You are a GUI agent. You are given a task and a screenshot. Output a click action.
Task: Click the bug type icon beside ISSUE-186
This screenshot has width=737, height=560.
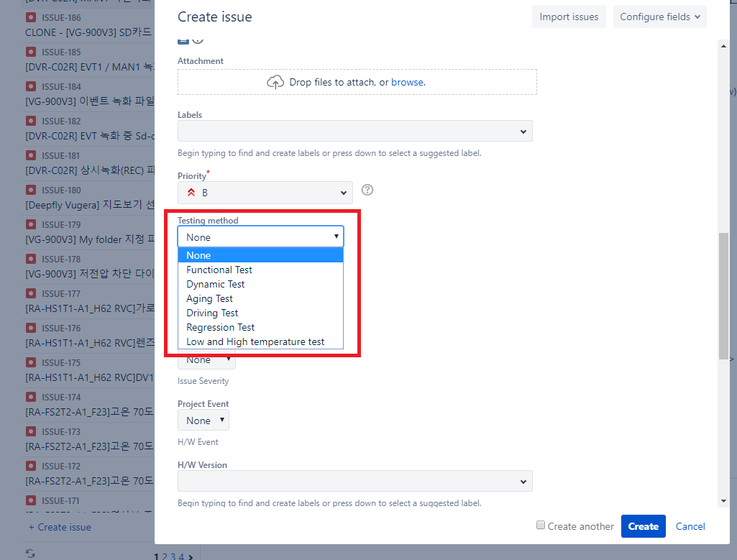(x=30, y=17)
